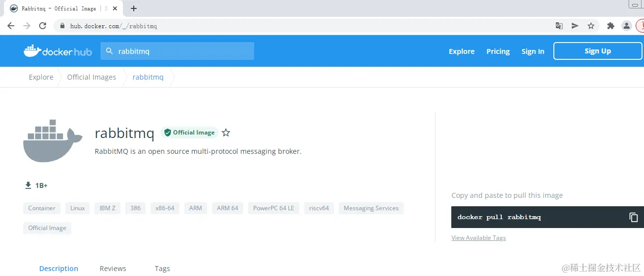Image resolution: width=644 pixels, height=276 pixels.
Task: Click the Official Image shield badge
Action: (189, 133)
